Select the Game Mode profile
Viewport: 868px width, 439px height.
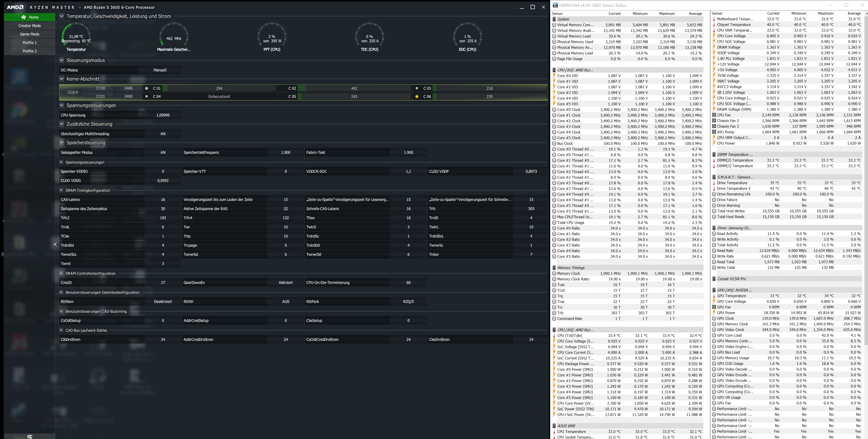click(30, 34)
